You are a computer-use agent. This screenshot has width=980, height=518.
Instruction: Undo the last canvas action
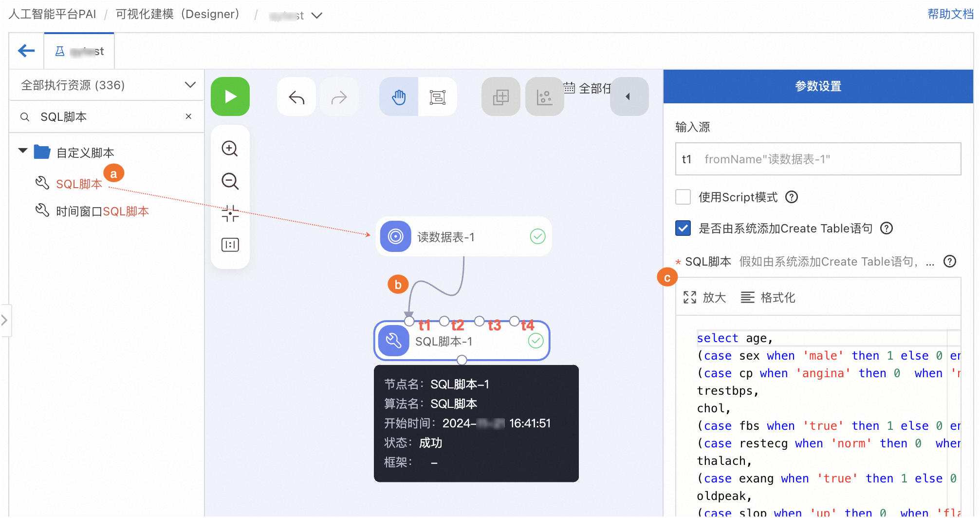(296, 97)
